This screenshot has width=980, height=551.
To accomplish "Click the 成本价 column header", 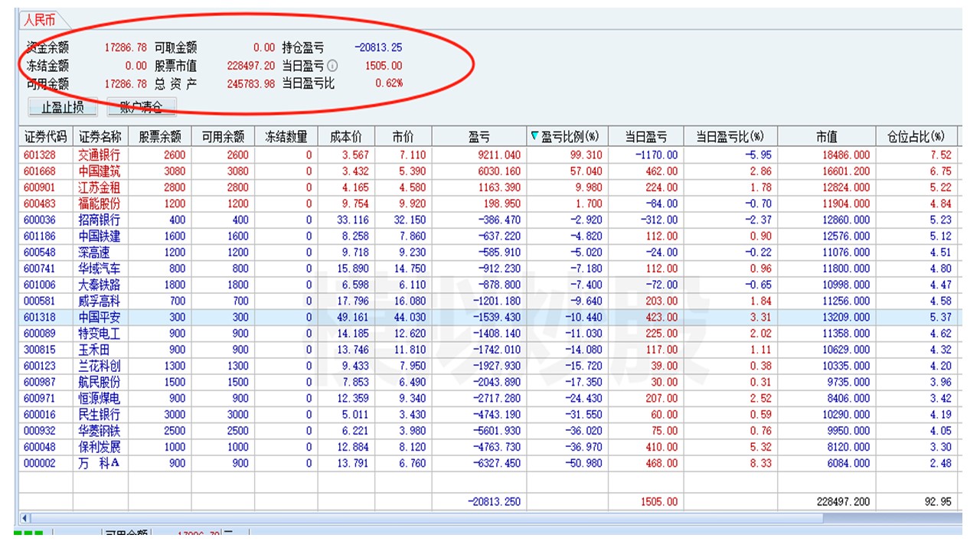I will pos(346,137).
